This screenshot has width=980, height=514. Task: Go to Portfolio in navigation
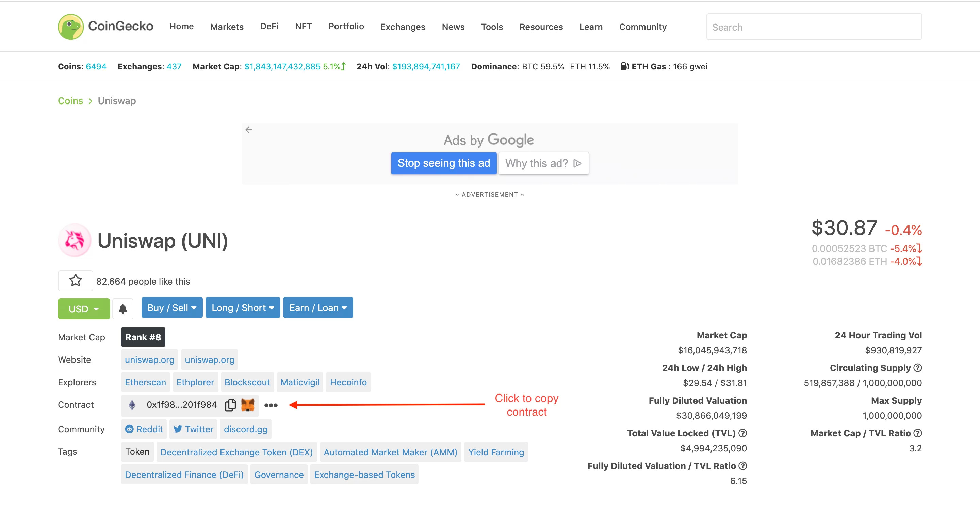[x=346, y=26]
